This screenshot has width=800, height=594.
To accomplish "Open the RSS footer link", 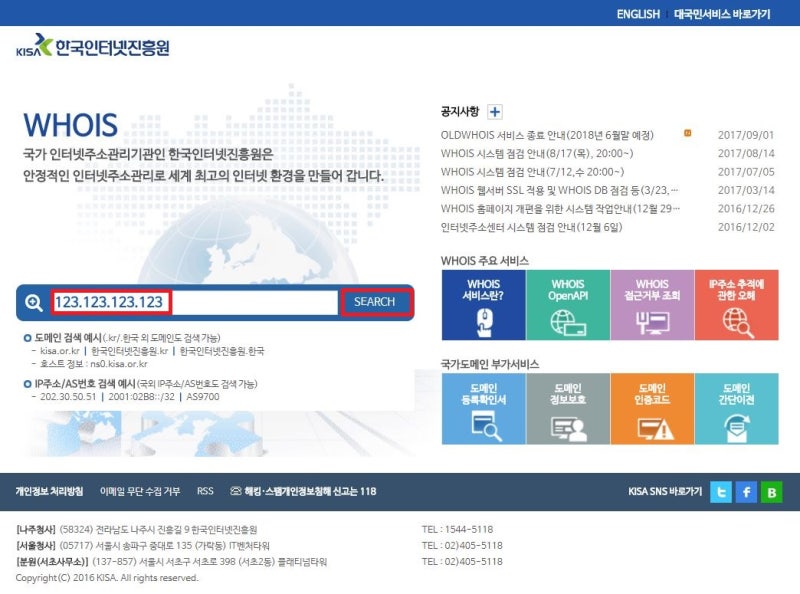I will [205, 491].
